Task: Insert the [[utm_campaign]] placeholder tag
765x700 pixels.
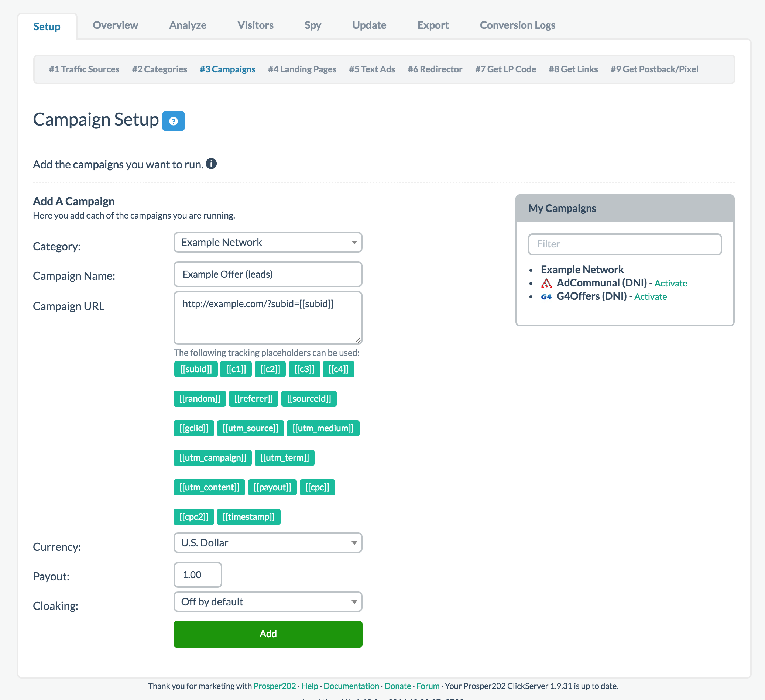Action: 213,457
